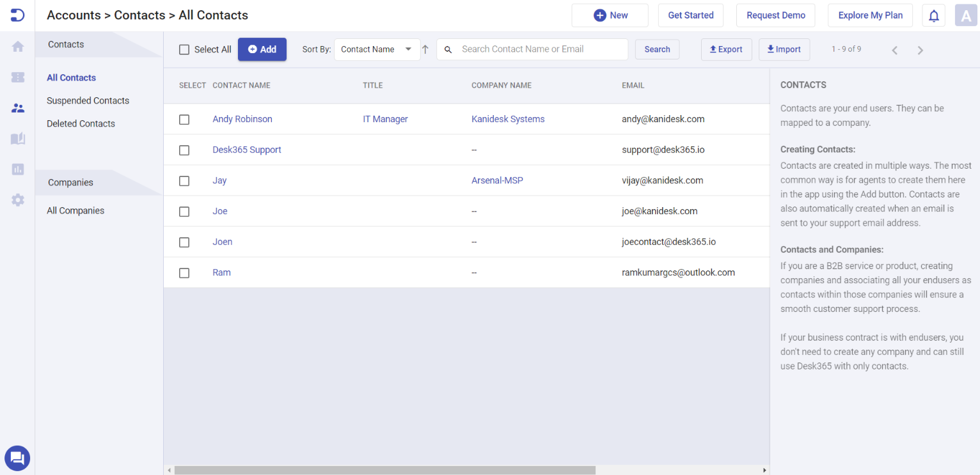Toggle the ascending sort arrow
This screenshot has height=475, width=980.
tap(425, 49)
